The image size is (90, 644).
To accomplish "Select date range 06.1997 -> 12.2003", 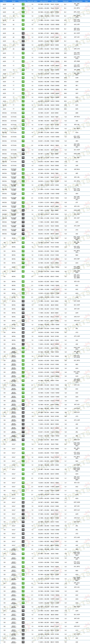I will (44, 154).
